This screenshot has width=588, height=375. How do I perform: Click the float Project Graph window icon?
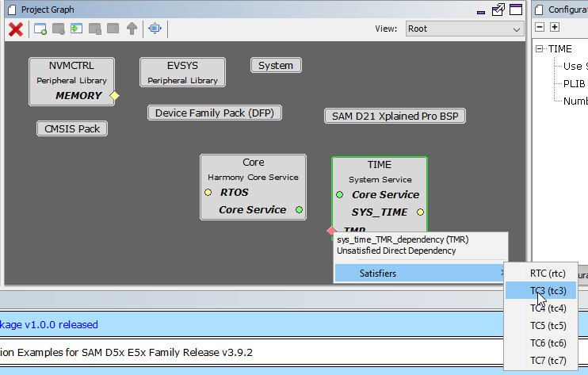pyautogui.click(x=498, y=10)
